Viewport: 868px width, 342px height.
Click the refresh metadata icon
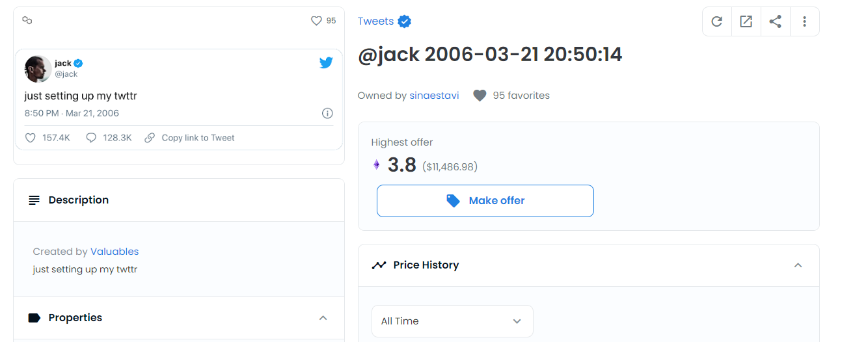[x=716, y=21]
